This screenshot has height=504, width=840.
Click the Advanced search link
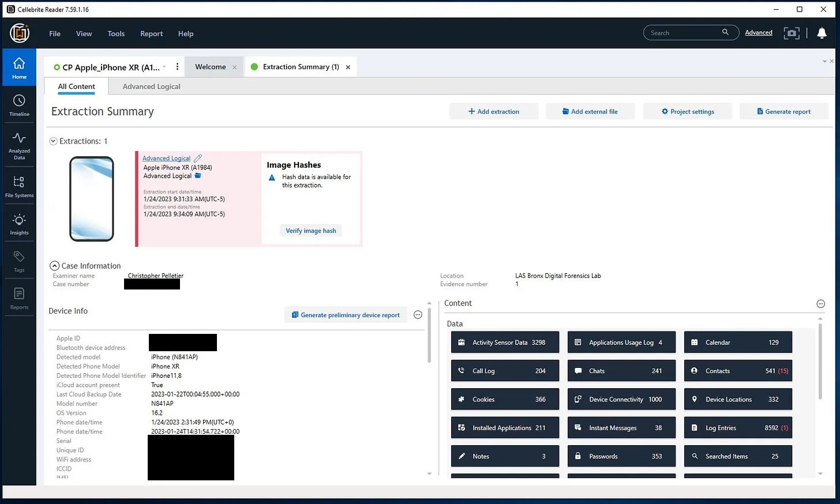coord(759,32)
